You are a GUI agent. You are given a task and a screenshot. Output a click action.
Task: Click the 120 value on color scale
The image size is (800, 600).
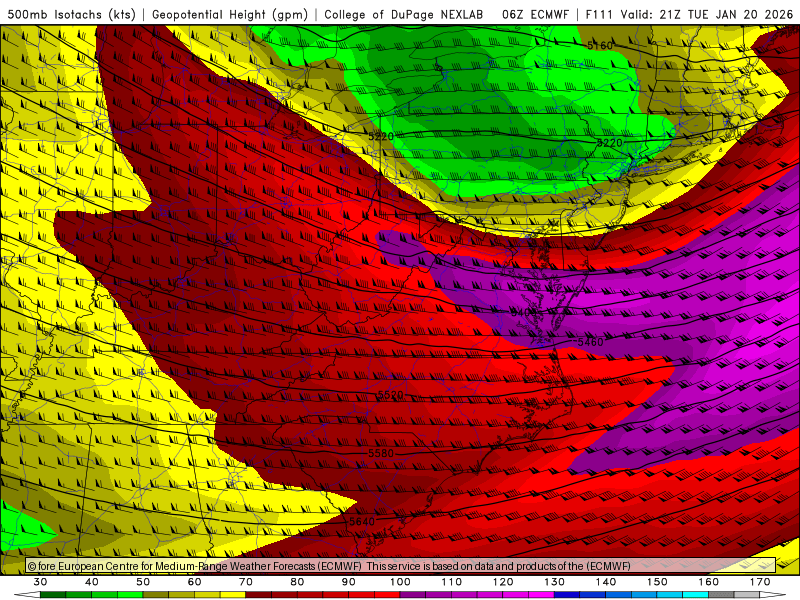[x=503, y=582]
